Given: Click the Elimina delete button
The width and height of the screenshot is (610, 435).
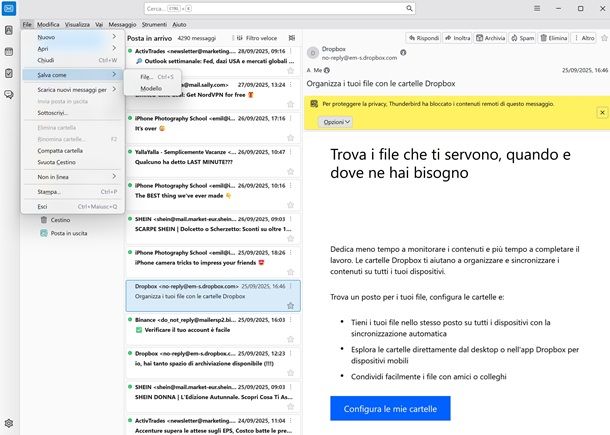Looking at the screenshot, I should 554,38.
